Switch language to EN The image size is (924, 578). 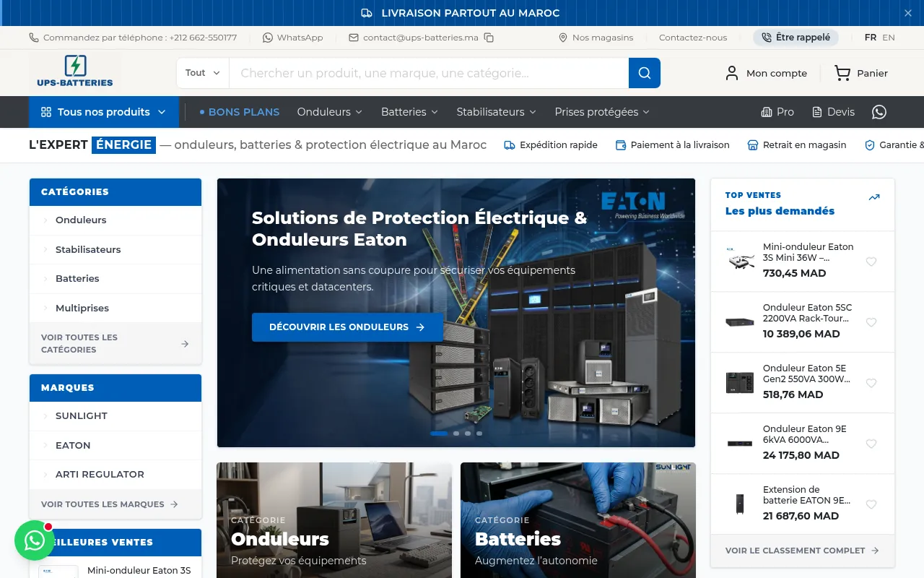click(x=889, y=38)
